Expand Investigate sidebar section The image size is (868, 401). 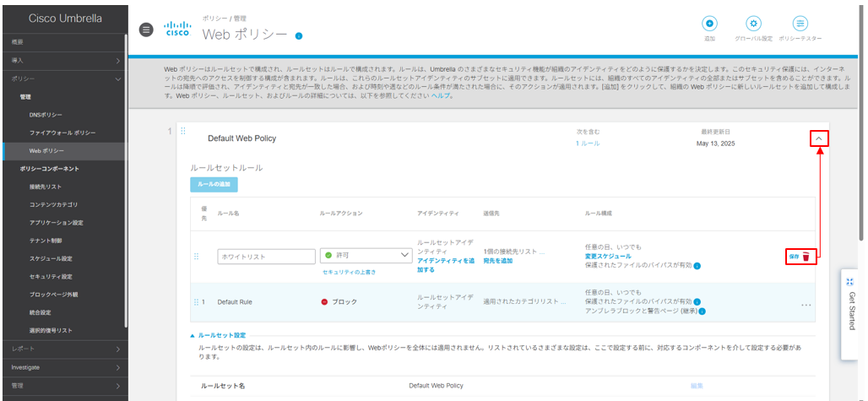point(63,367)
